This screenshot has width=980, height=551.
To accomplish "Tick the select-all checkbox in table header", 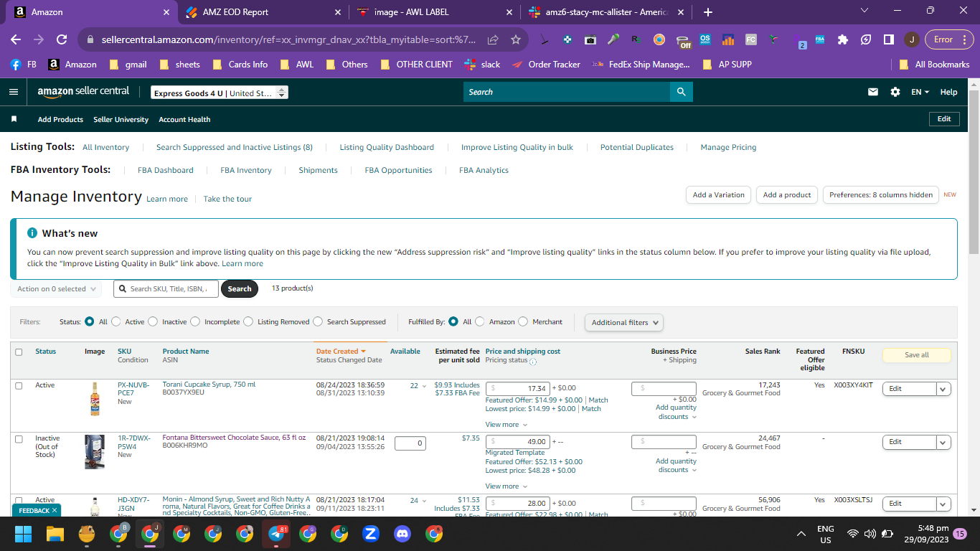I will coord(19,352).
